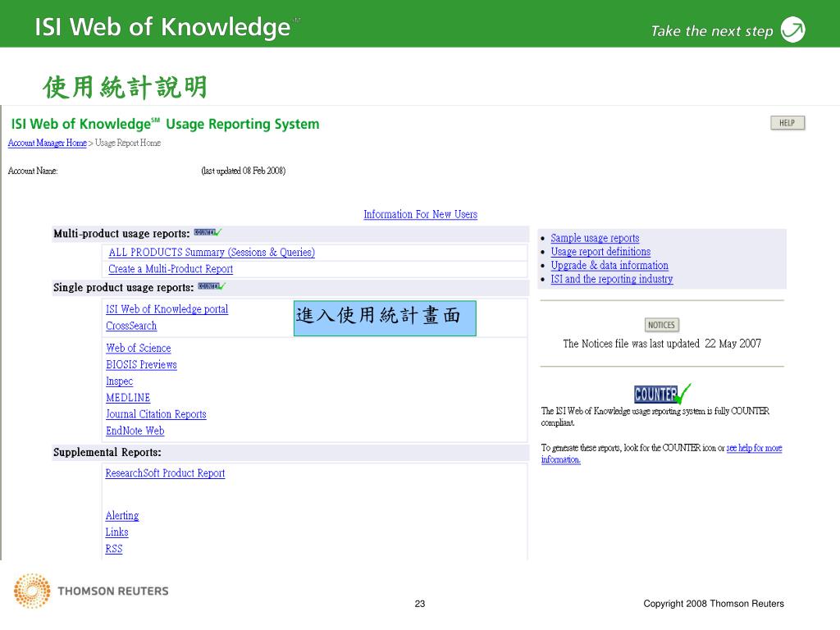840x630 pixels.
Task: Click ISI and the reporting industry
Action: [611, 279]
